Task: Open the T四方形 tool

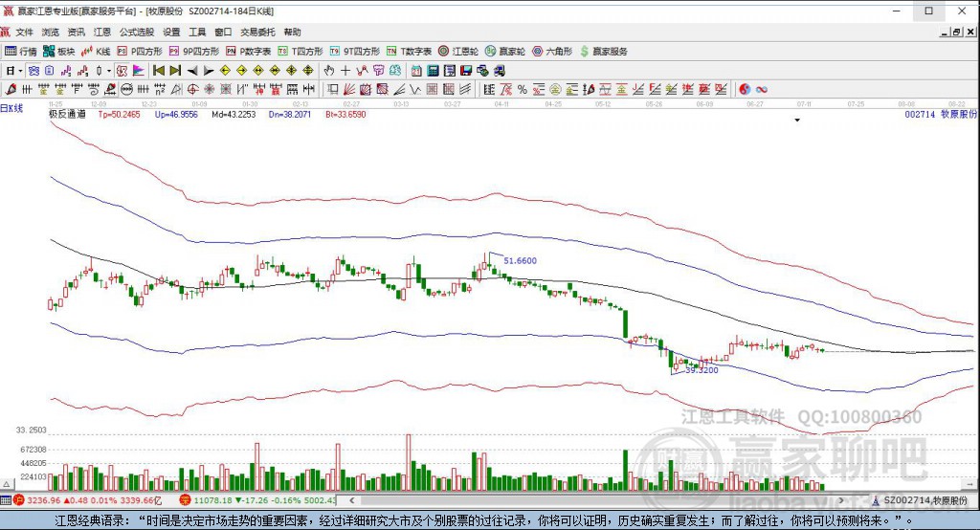Action: click(300, 52)
